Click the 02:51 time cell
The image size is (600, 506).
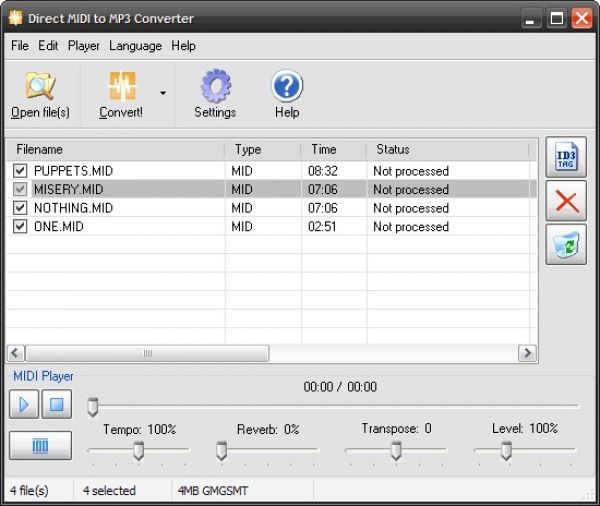point(322,227)
